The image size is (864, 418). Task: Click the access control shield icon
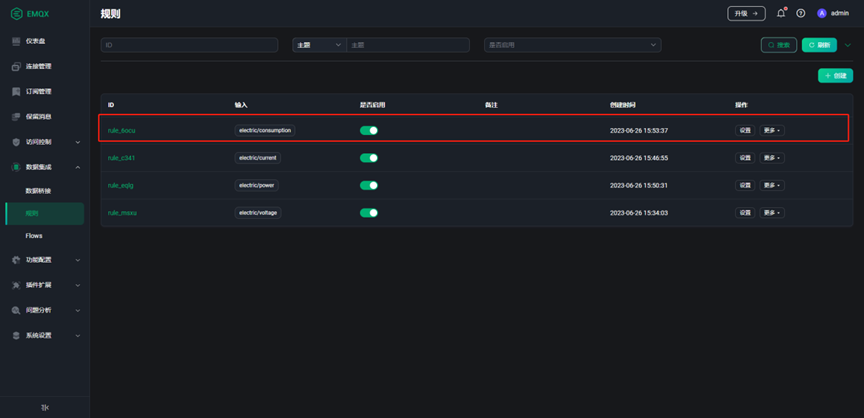[16, 142]
